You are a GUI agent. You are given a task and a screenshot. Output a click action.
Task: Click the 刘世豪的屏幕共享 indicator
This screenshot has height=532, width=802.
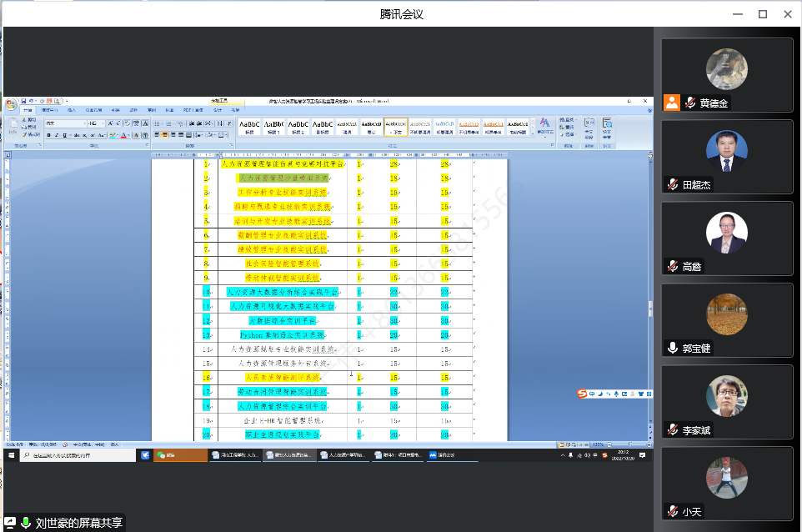64,523
